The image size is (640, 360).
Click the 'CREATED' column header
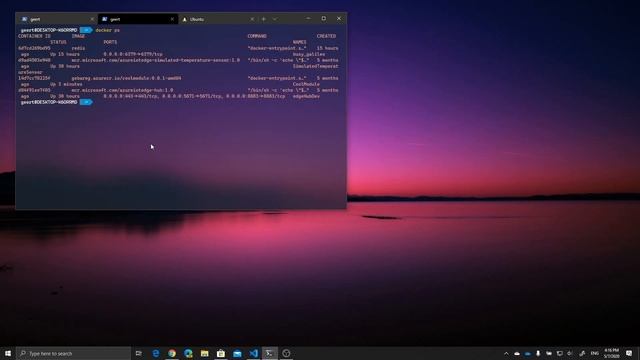click(326, 36)
